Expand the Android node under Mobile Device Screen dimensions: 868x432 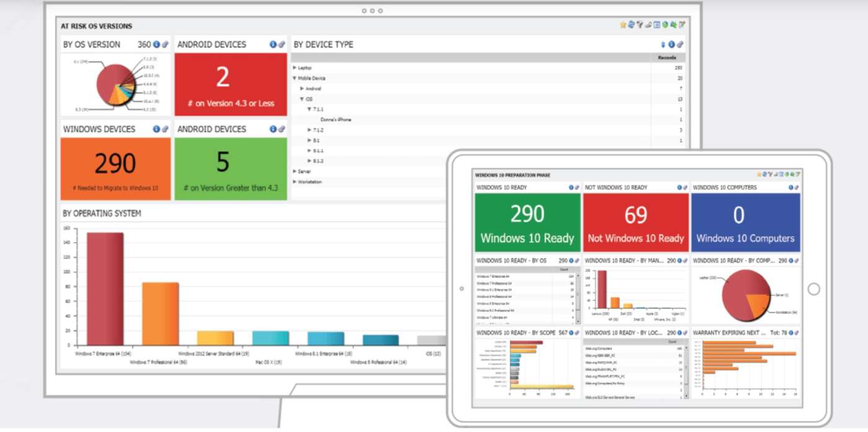click(303, 89)
